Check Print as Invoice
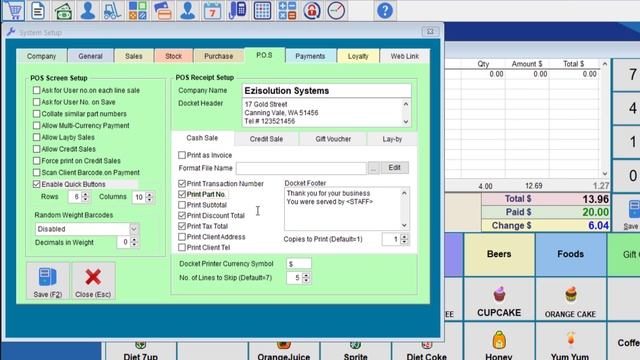Image resolution: width=640 pixels, height=360 pixels. 182,155
